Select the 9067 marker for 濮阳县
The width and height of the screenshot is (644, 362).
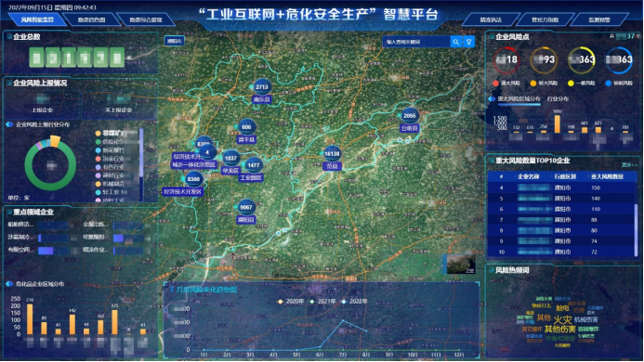[x=245, y=207]
